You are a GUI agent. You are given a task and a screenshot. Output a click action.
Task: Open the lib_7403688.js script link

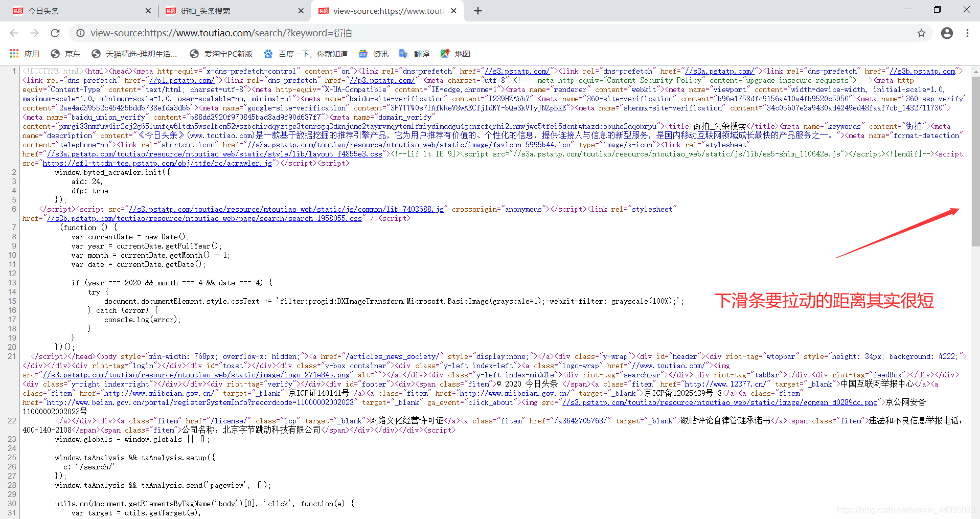[286, 210]
